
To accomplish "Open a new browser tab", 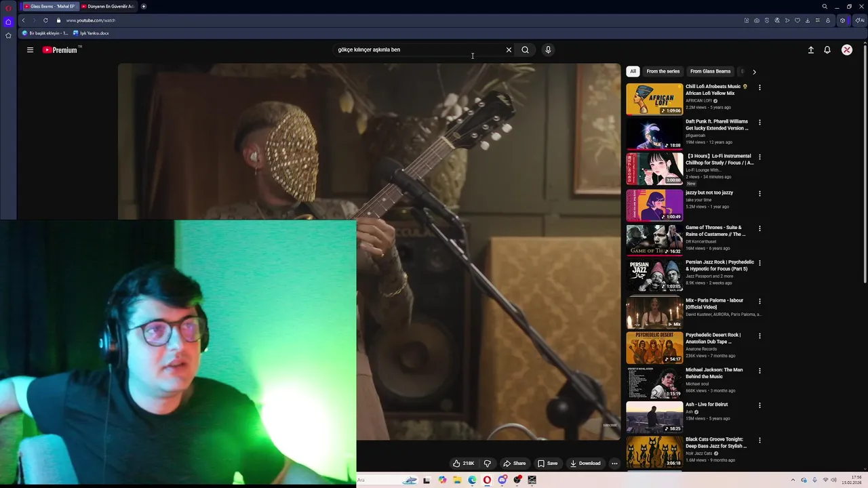I will 144,6.
